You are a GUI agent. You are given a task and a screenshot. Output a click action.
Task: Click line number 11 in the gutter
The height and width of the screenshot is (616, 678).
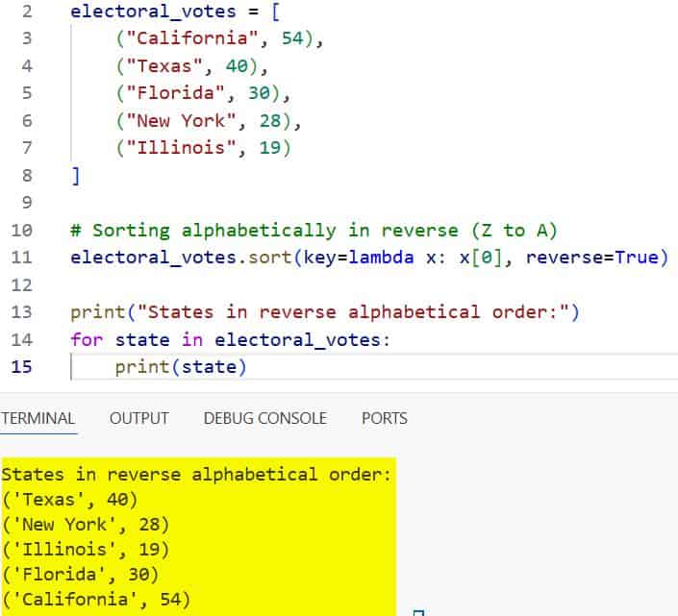tap(25, 258)
